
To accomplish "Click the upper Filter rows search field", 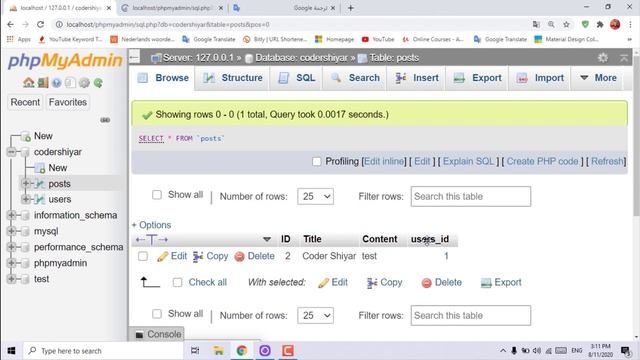I will point(471,196).
